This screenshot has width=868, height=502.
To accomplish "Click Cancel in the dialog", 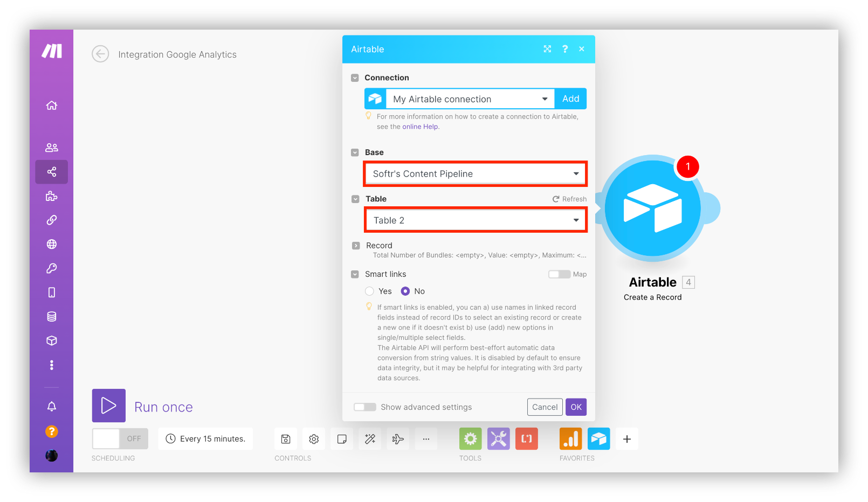I will (545, 407).
